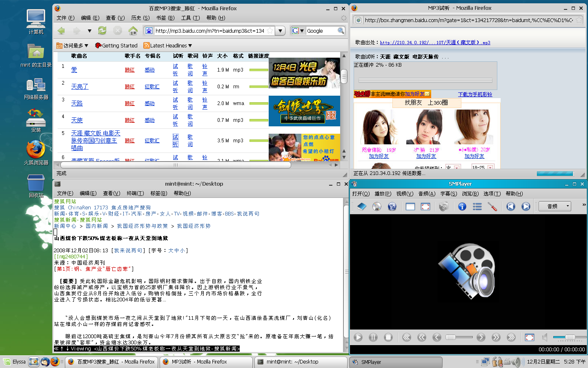The image size is (588, 368).
Task: Click SMPlayer's triple-arrow fast-forward button
Action: pyautogui.click(x=511, y=337)
